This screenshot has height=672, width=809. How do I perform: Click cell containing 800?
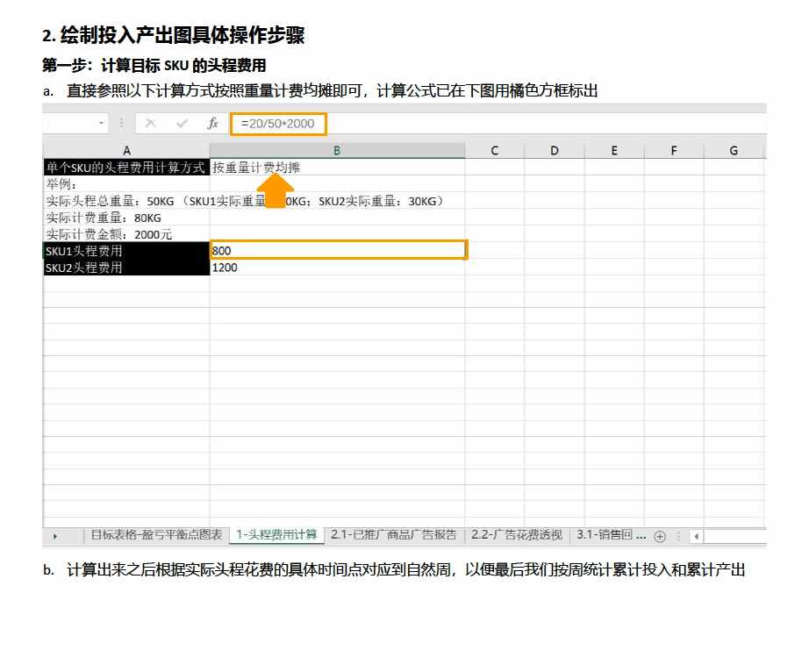338,250
